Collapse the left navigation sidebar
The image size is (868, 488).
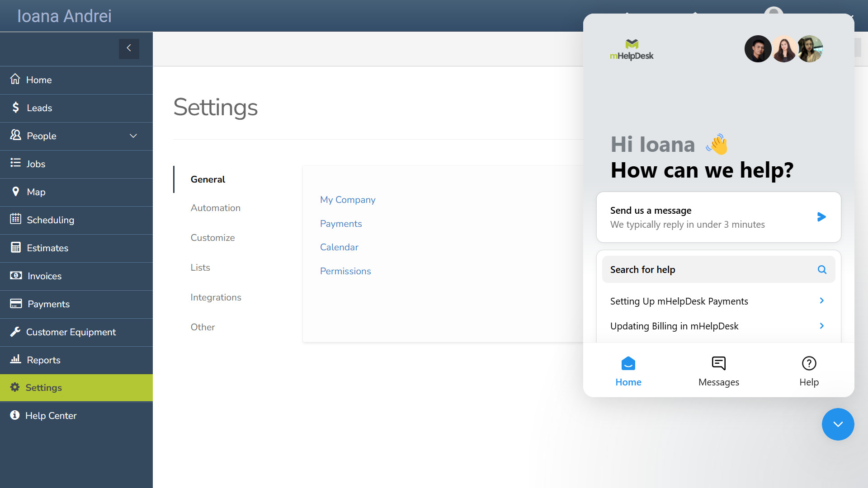pyautogui.click(x=129, y=48)
